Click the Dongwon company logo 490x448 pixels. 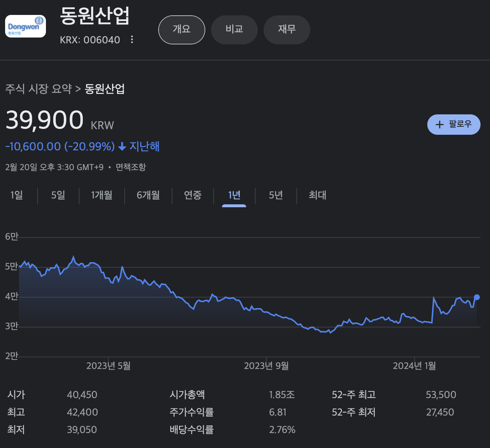26,26
